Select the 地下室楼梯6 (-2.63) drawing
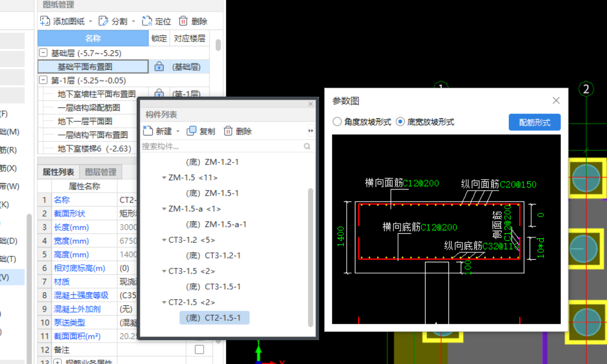This screenshot has height=364, width=607. [x=94, y=148]
